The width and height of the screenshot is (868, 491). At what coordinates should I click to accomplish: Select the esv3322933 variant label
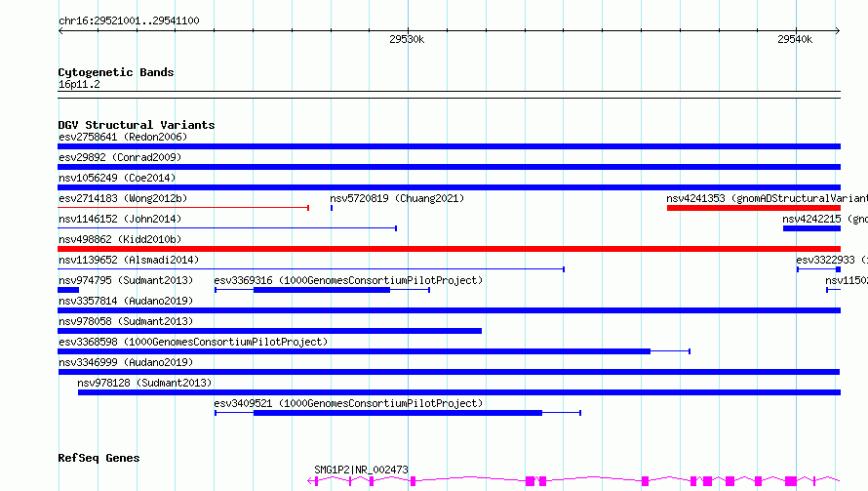click(832, 260)
